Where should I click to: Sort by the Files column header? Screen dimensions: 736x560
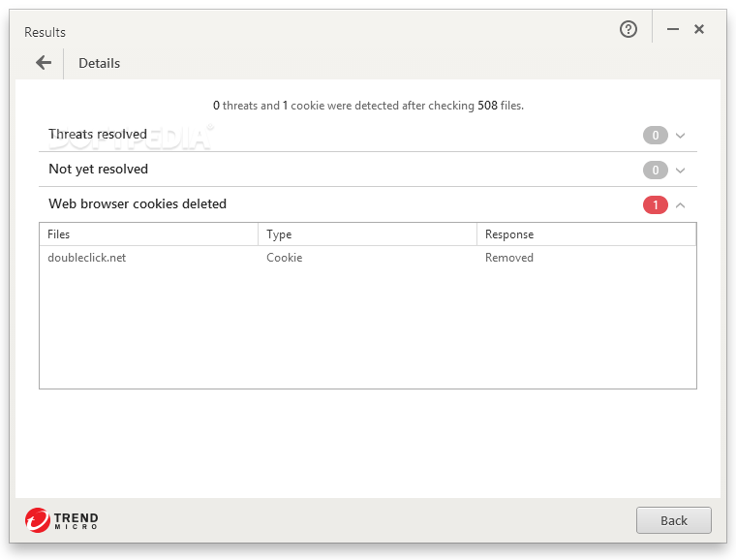point(149,234)
